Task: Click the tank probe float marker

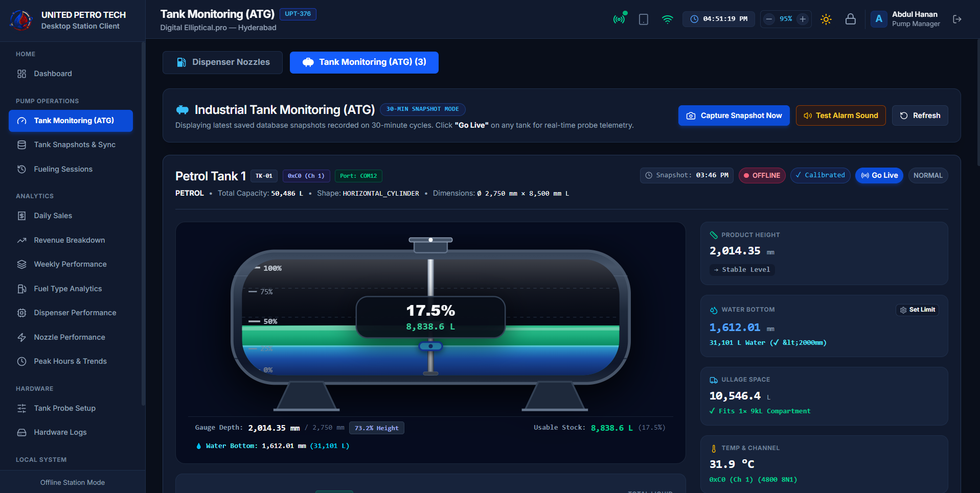Action: (x=430, y=346)
